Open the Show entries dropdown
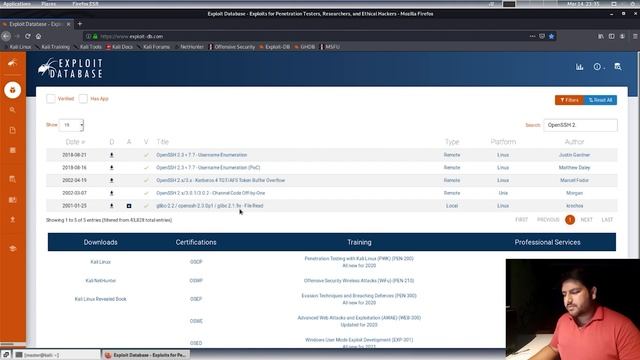Viewport: 640px width, 360px height. (x=71, y=125)
